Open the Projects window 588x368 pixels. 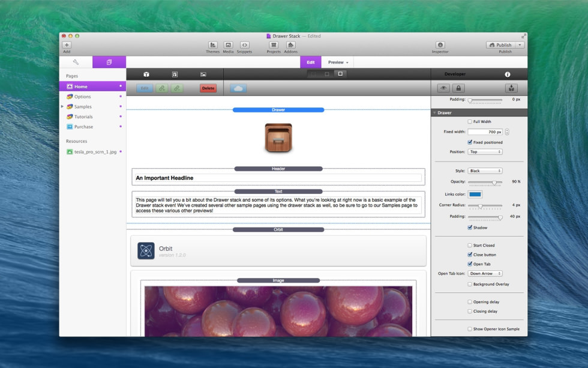click(x=274, y=45)
